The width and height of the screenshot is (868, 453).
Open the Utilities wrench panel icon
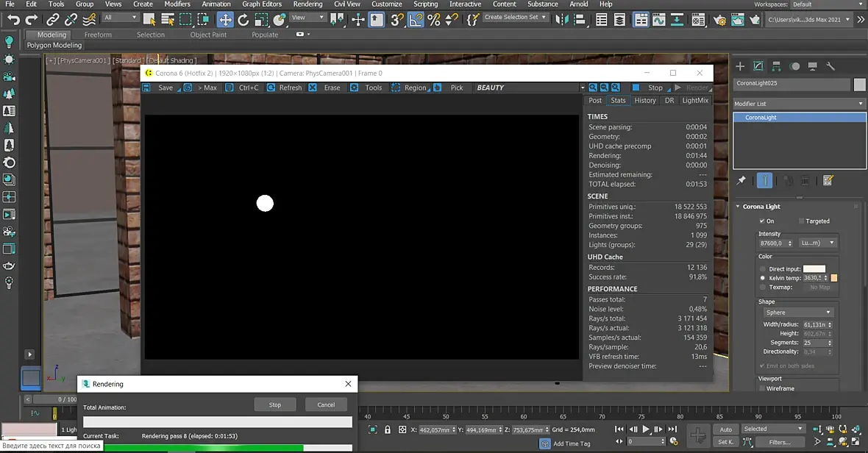pos(830,66)
